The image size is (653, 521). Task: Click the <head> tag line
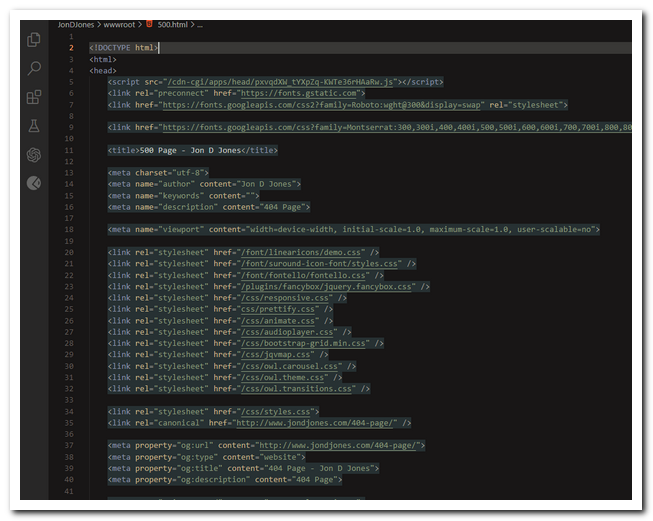pyautogui.click(x=103, y=71)
